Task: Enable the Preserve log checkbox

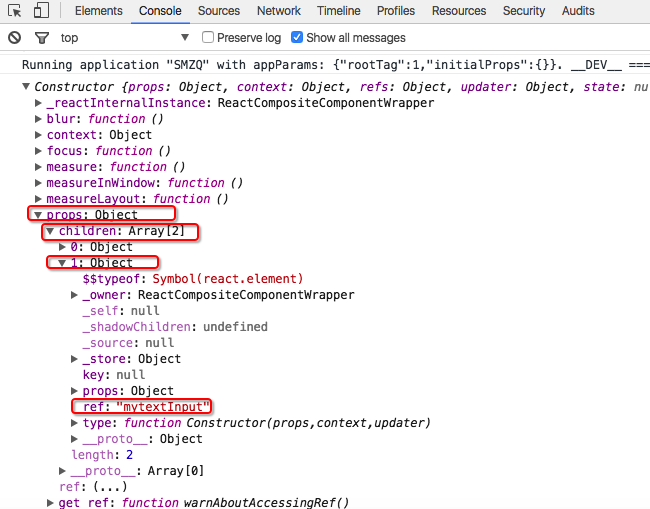Action: click(x=208, y=38)
